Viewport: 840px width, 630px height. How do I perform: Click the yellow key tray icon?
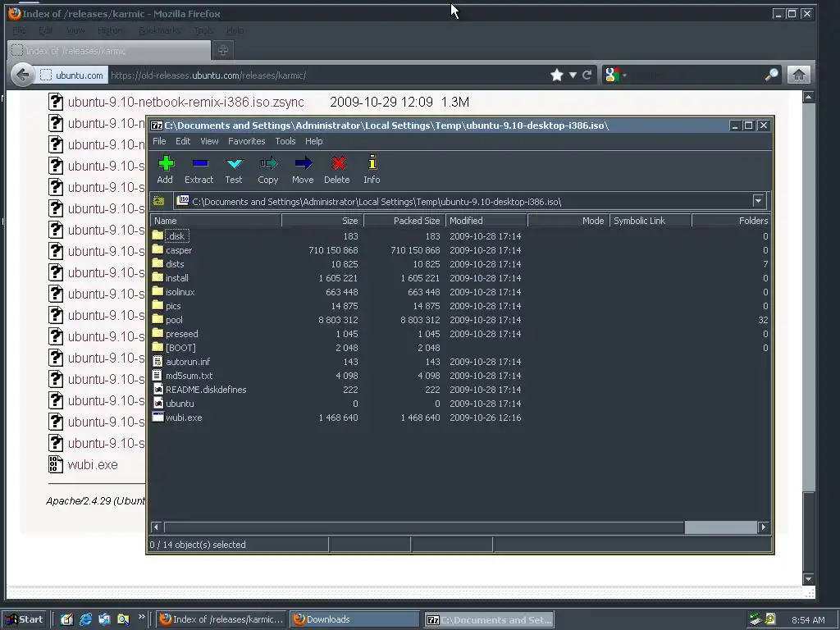(x=770, y=619)
